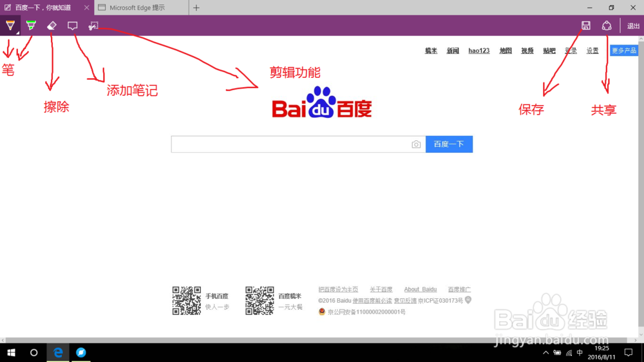Open image search via camera icon
This screenshot has height=362, width=644.
coord(416,144)
